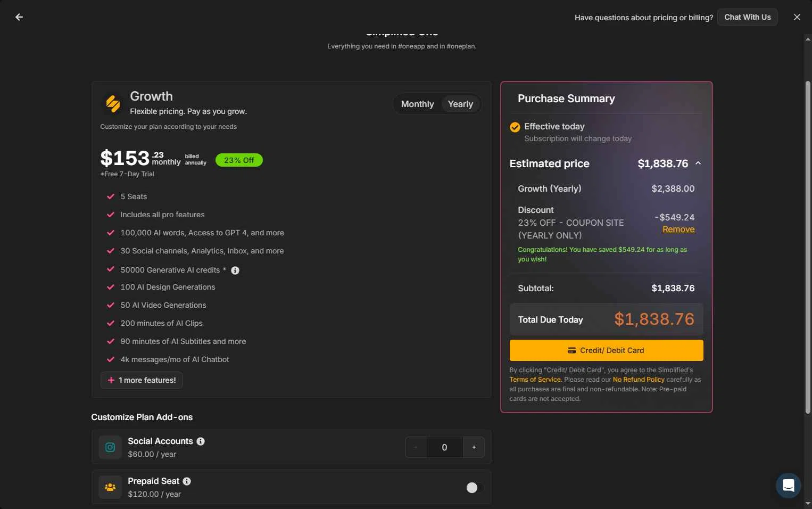812x509 pixels.
Task: Click the scrollbar up arrow
Action: point(808,39)
